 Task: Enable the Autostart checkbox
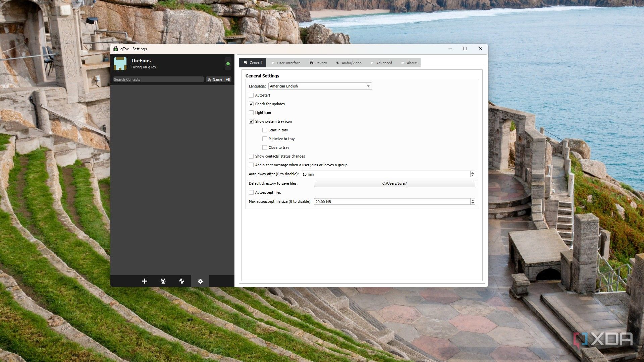point(251,95)
